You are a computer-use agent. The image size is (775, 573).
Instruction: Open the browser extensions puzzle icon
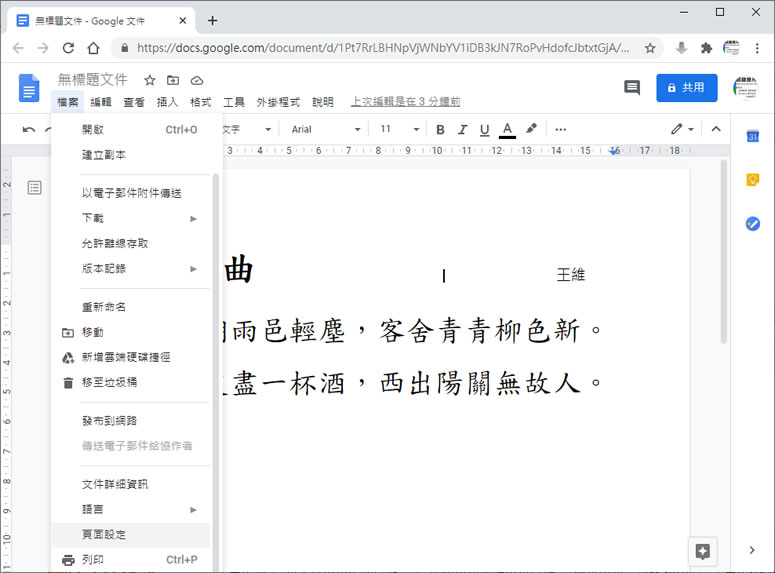[x=706, y=48]
